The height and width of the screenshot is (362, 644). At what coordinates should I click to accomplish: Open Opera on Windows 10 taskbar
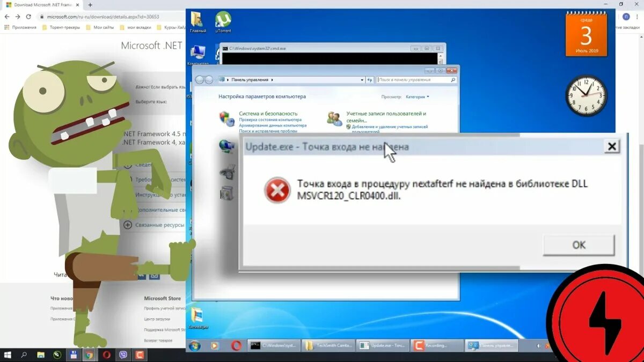[x=107, y=355]
